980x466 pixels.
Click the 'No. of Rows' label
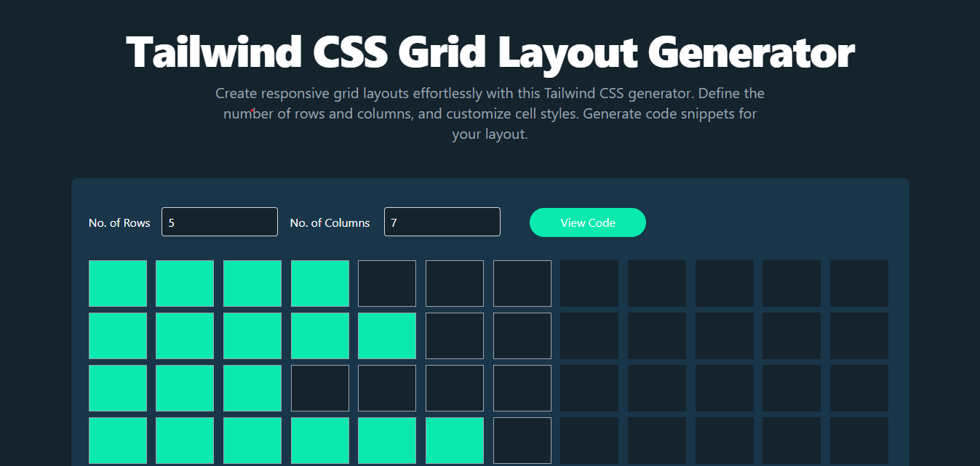[x=119, y=222]
